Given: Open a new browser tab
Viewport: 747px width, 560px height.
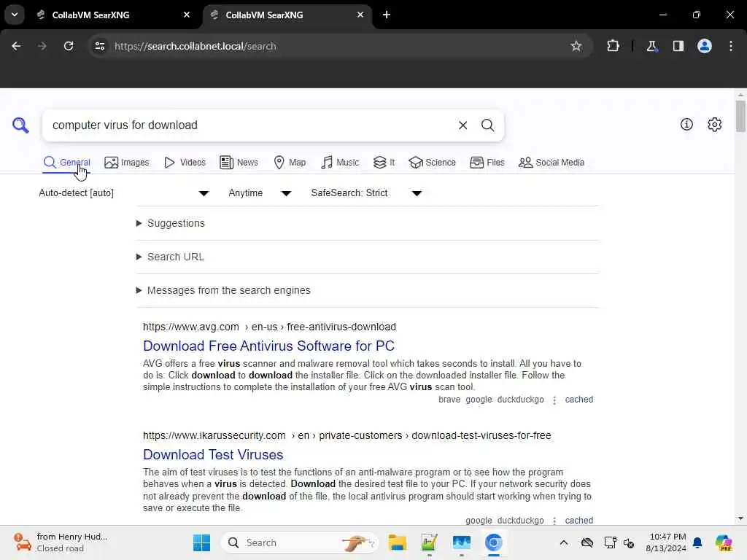Looking at the screenshot, I should (x=387, y=15).
